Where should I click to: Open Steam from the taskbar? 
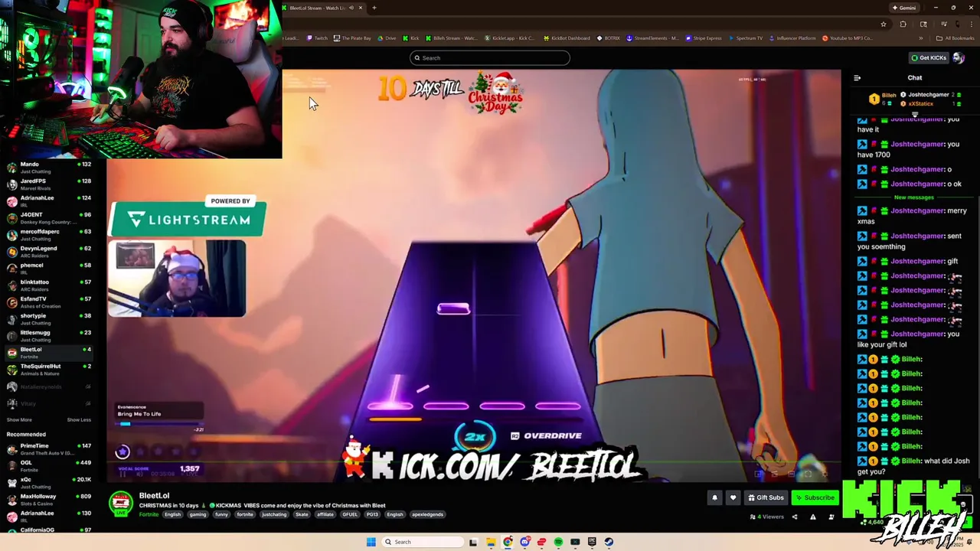(x=609, y=542)
